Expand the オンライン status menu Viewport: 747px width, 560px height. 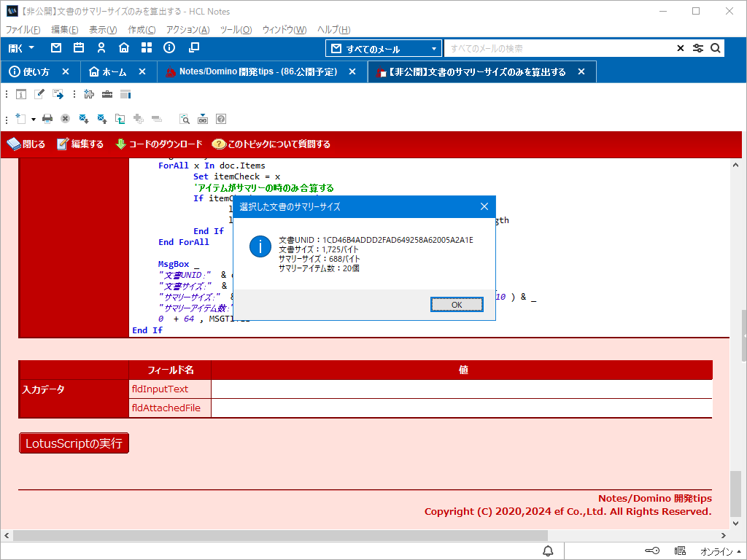click(721, 551)
